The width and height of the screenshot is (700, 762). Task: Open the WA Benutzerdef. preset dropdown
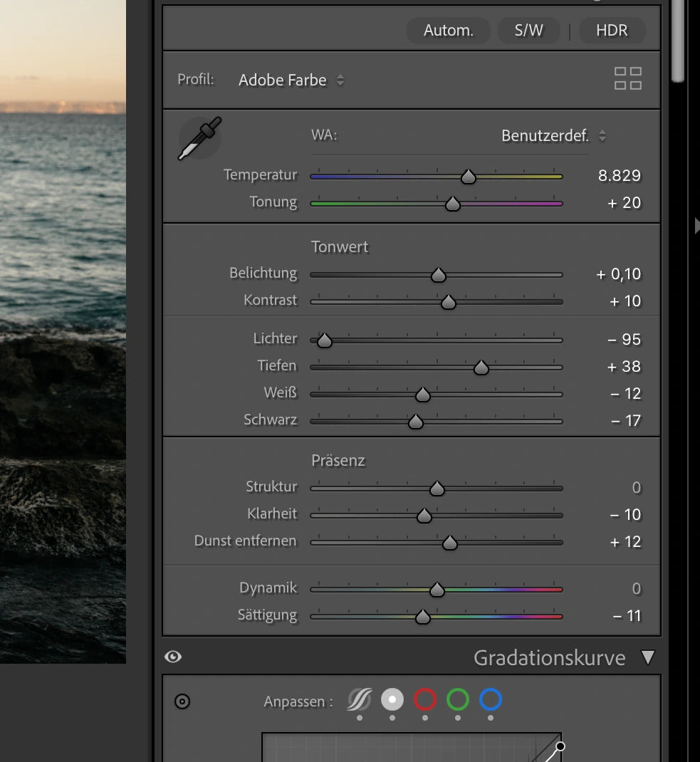pyautogui.click(x=553, y=135)
